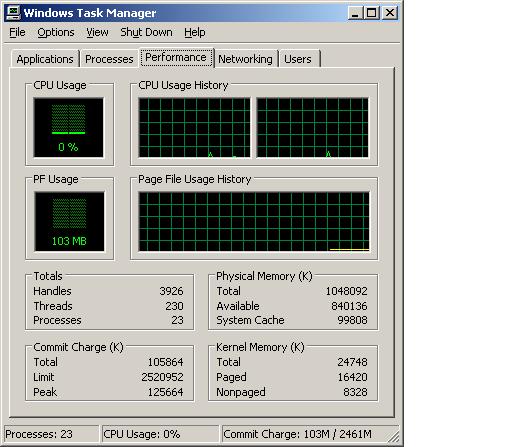
Task: Click the 'Paged' label in Kernel Memory
Action: pos(231,377)
